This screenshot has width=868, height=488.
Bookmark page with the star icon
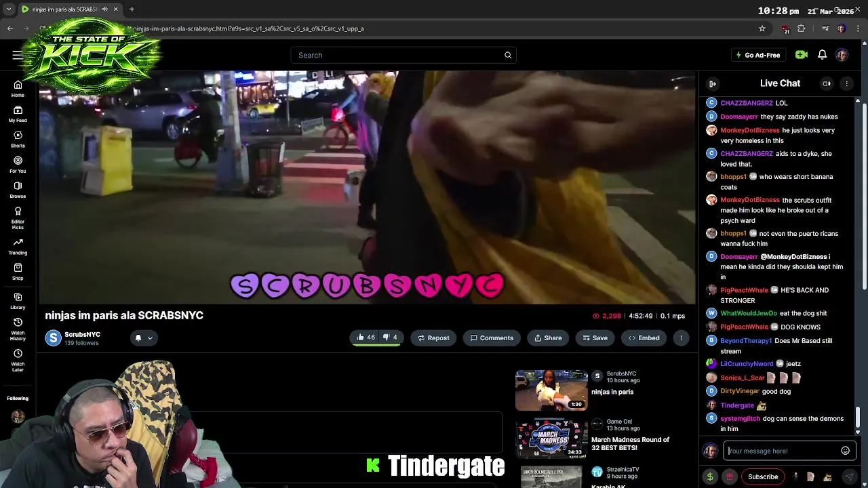click(762, 28)
